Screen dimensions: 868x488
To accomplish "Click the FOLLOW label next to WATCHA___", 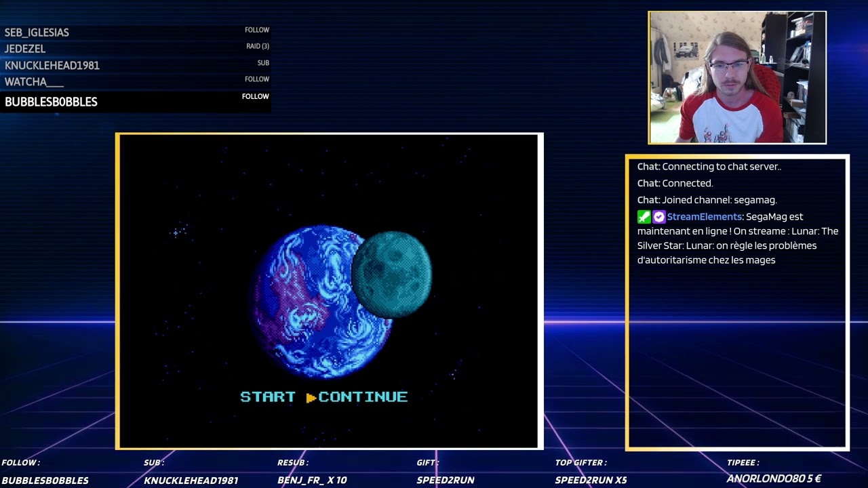I will coord(257,79).
